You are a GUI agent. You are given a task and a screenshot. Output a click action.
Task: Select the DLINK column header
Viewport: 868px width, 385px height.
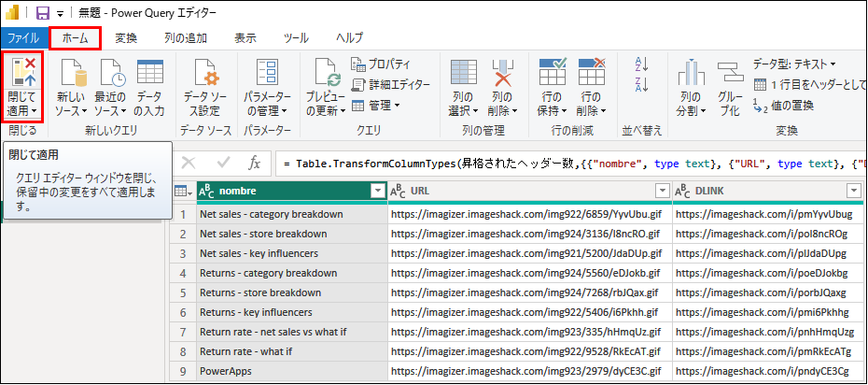pos(770,192)
